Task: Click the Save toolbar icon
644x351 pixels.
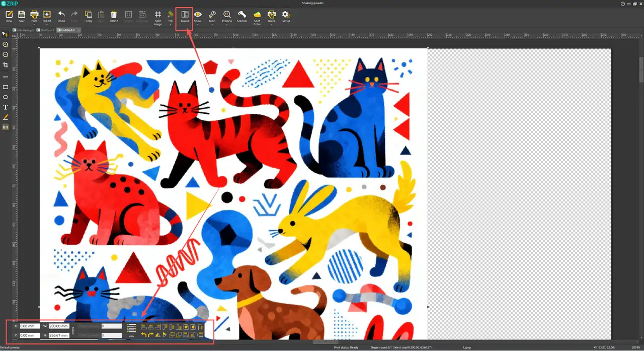Action: 22,16
